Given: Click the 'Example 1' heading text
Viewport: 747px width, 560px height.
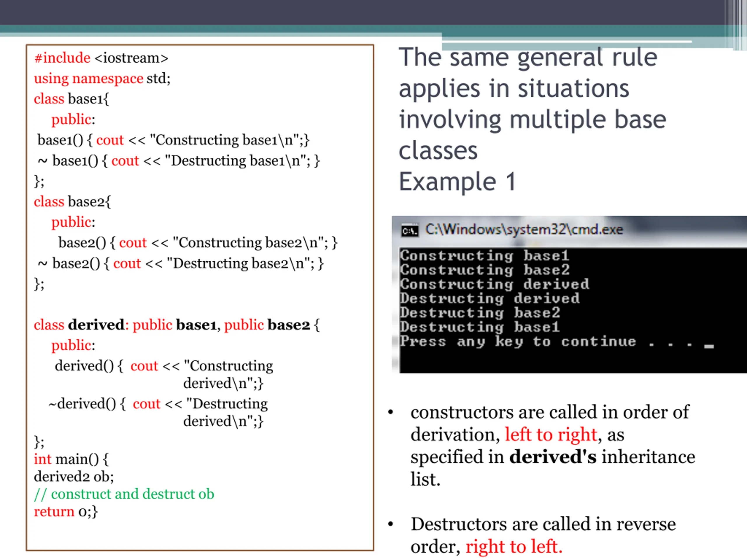Looking at the screenshot, I should 457,182.
